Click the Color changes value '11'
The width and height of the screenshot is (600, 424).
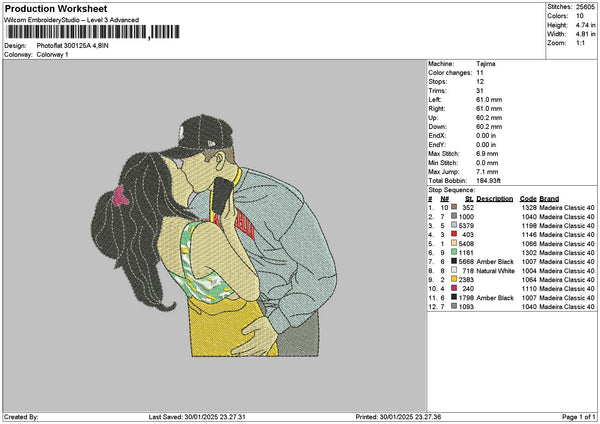480,73
